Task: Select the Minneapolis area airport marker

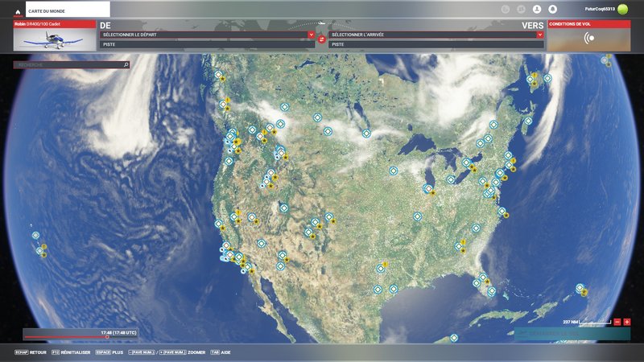Action: 394,171
